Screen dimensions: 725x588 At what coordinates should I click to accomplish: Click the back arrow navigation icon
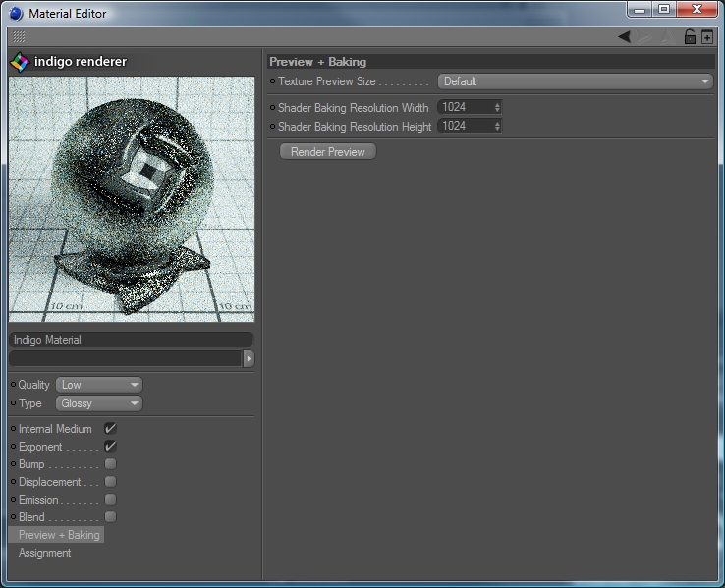tap(624, 37)
